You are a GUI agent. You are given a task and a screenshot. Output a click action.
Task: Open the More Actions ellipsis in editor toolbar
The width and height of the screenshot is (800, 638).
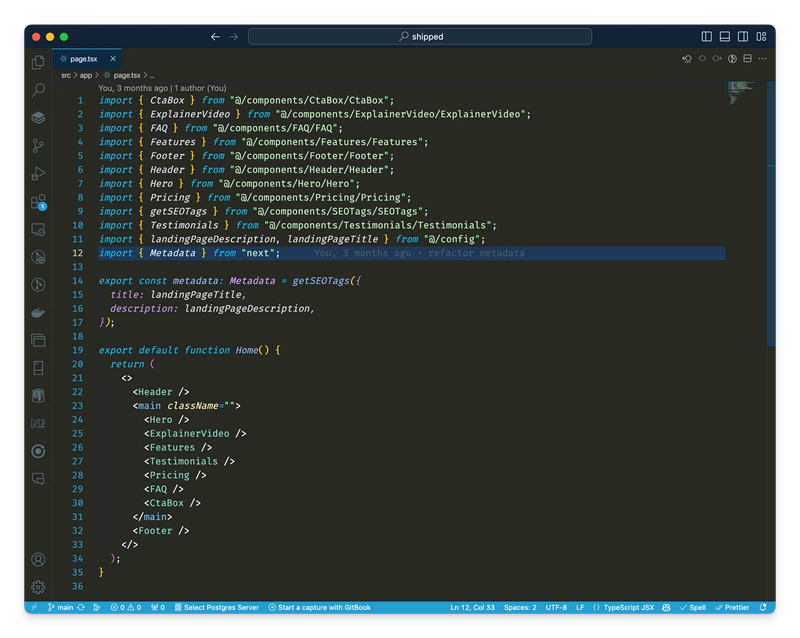(x=762, y=59)
